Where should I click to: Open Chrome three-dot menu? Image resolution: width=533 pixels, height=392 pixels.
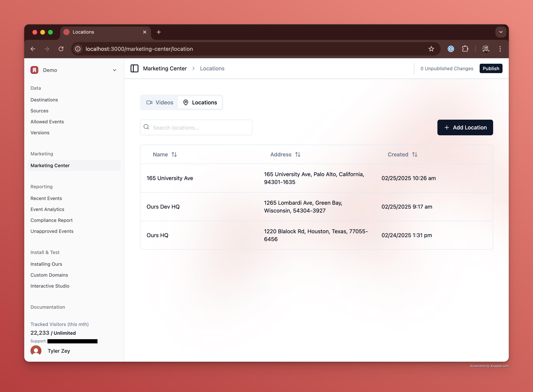tap(500, 49)
